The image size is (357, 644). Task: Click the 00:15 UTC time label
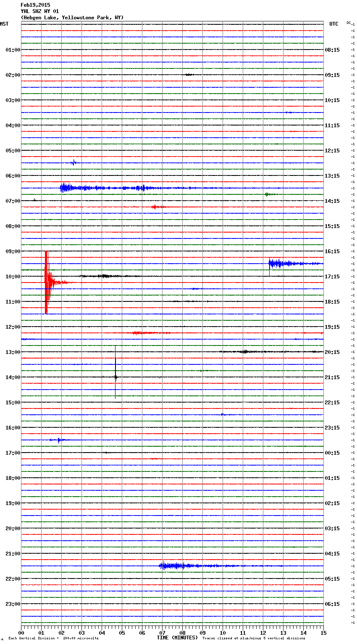click(x=332, y=453)
